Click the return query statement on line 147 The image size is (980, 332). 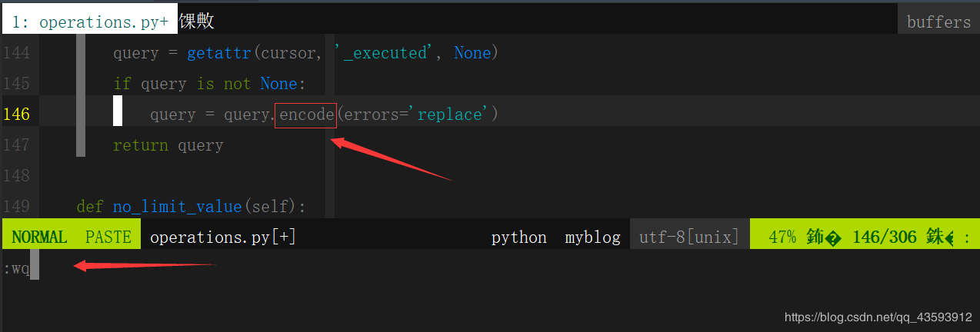pos(168,144)
